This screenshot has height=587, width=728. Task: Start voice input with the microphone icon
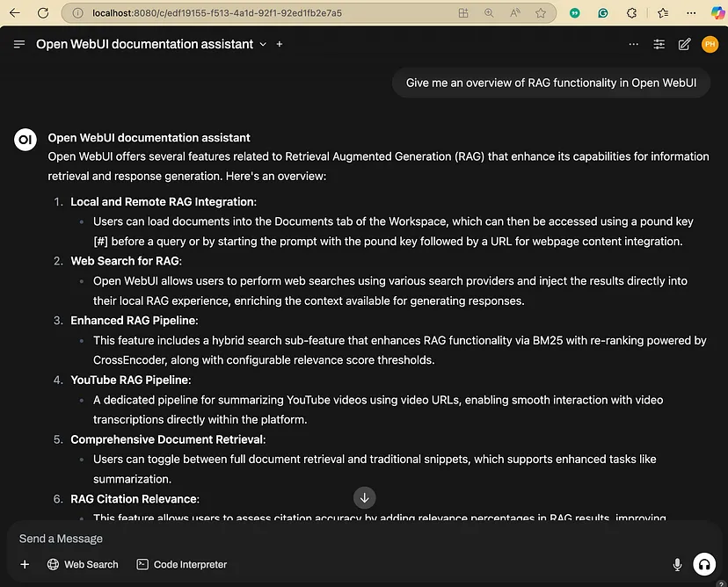click(x=677, y=564)
